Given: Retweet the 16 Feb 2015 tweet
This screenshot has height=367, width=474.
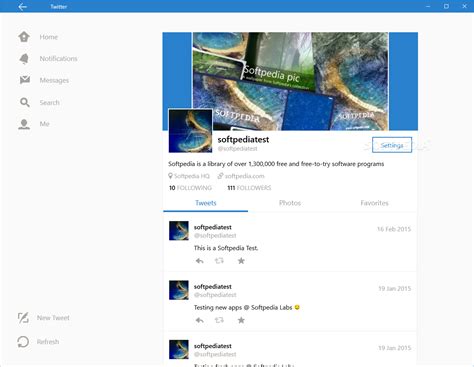Looking at the screenshot, I should coord(219,261).
